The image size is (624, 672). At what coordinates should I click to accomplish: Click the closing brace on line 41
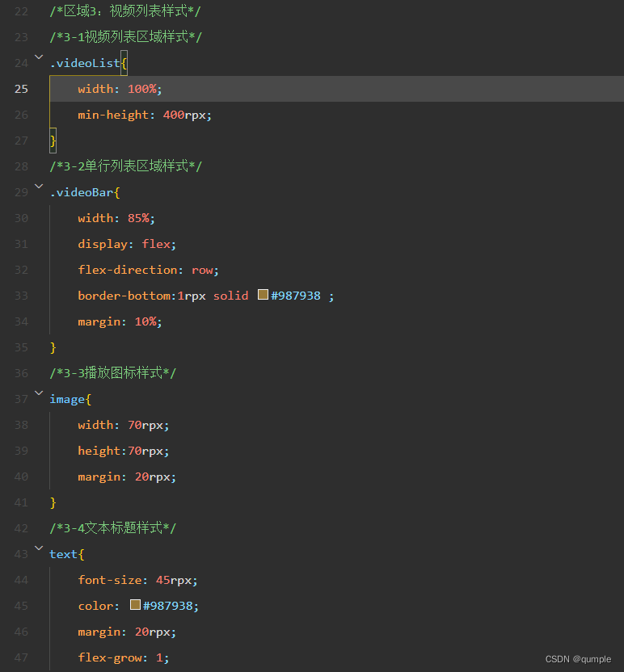click(x=53, y=502)
